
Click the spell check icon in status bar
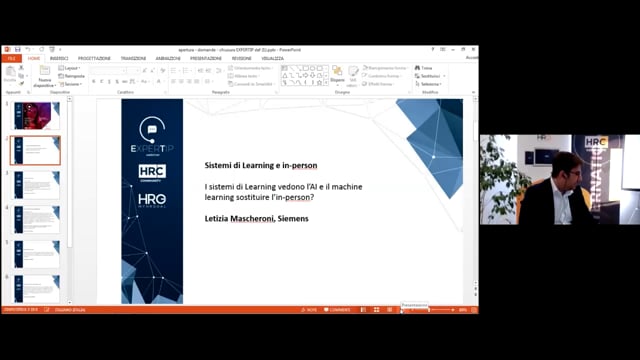click(47, 310)
